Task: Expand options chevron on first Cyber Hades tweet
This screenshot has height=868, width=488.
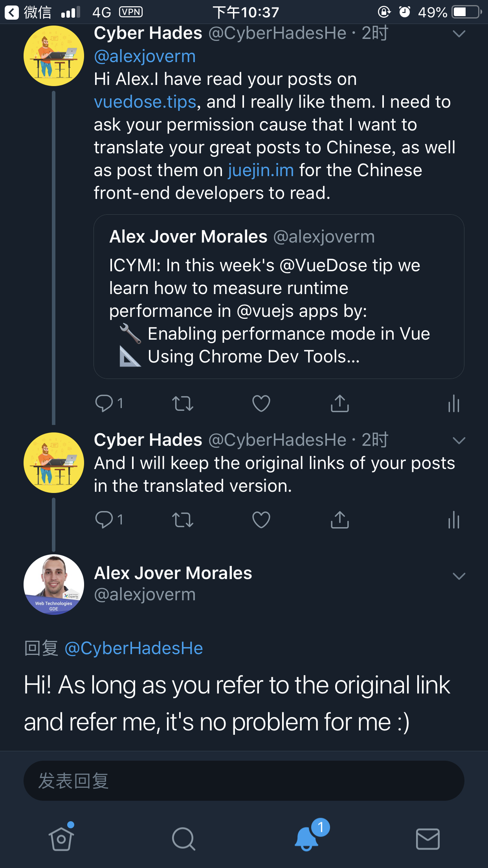Action: (x=459, y=34)
